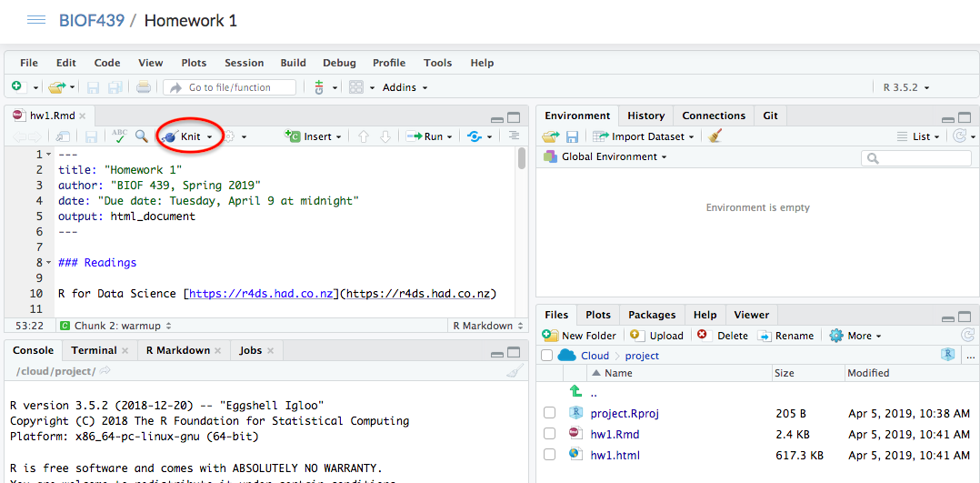The height and width of the screenshot is (483, 980).
Task: Click Save Workspace icon in Environment pane
Action: 572,136
